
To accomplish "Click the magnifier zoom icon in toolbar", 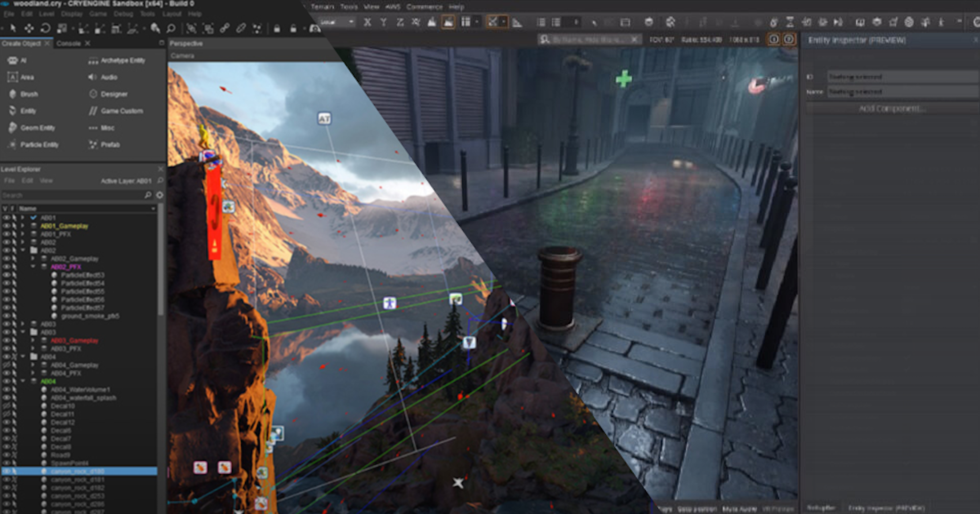I will (171, 28).
